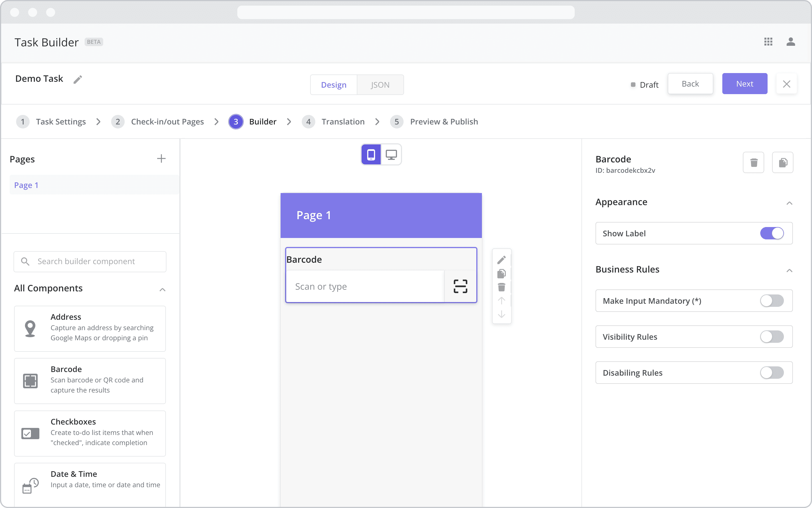
Task: Switch to desktop preview mode
Action: [391, 155]
